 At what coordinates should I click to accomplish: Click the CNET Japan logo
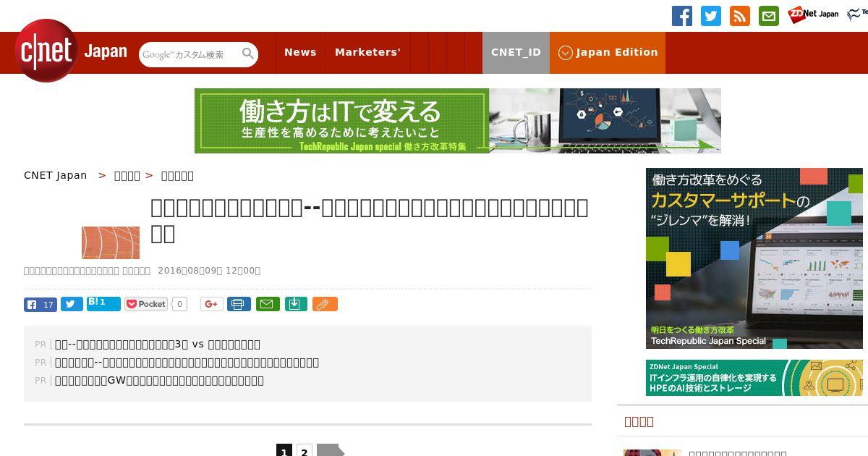70,51
